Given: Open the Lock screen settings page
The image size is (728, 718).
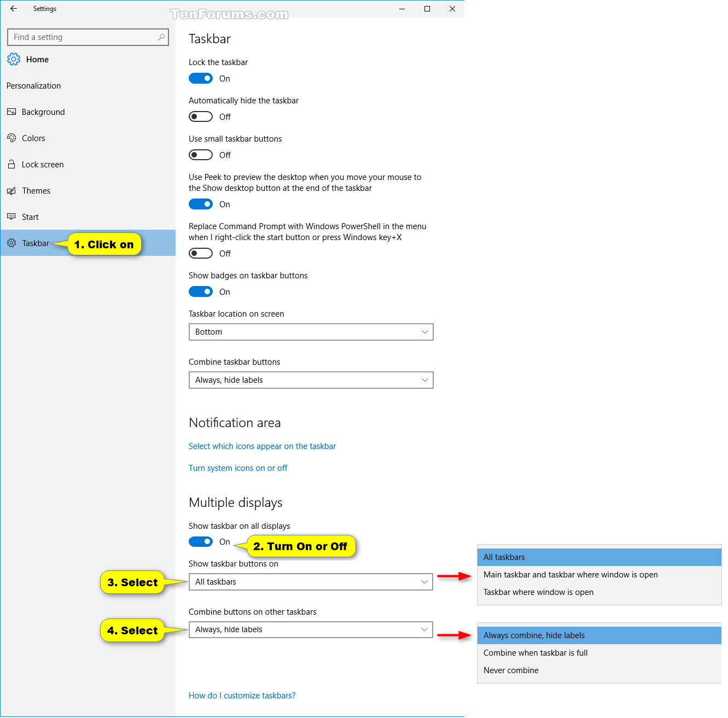Looking at the screenshot, I should (42, 164).
